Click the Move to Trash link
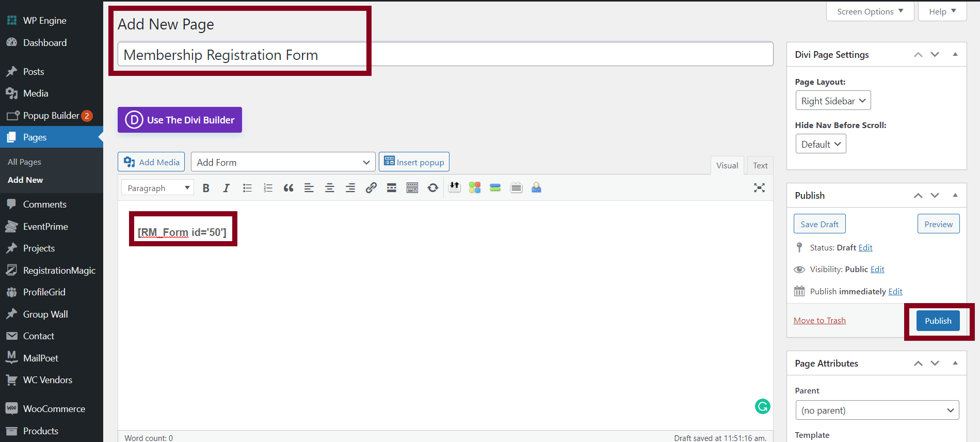Image resolution: width=980 pixels, height=442 pixels. click(820, 321)
